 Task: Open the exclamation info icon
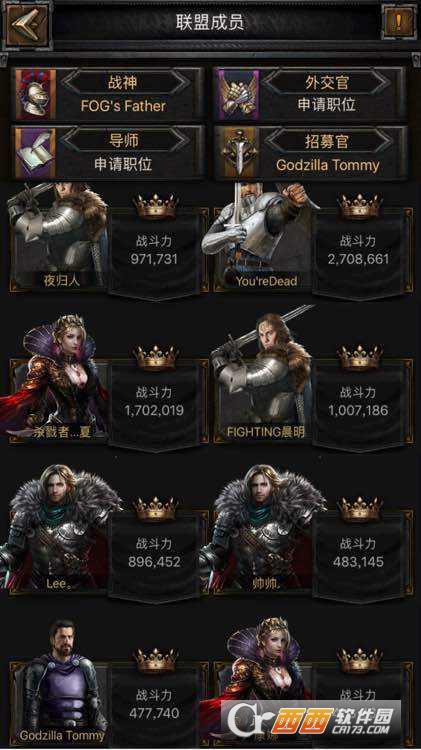click(398, 22)
